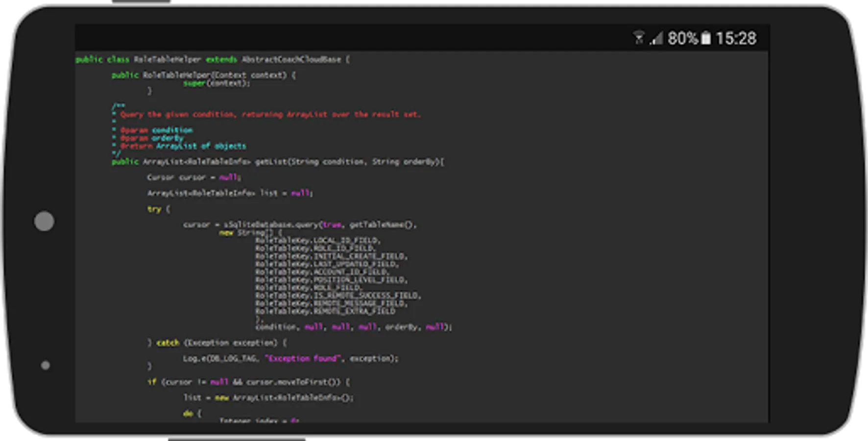Select the RoleTableKey.LOCAL_ID_FIELD entry
Image resolution: width=868 pixels, height=441 pixels.
click(x=317, y=241)
